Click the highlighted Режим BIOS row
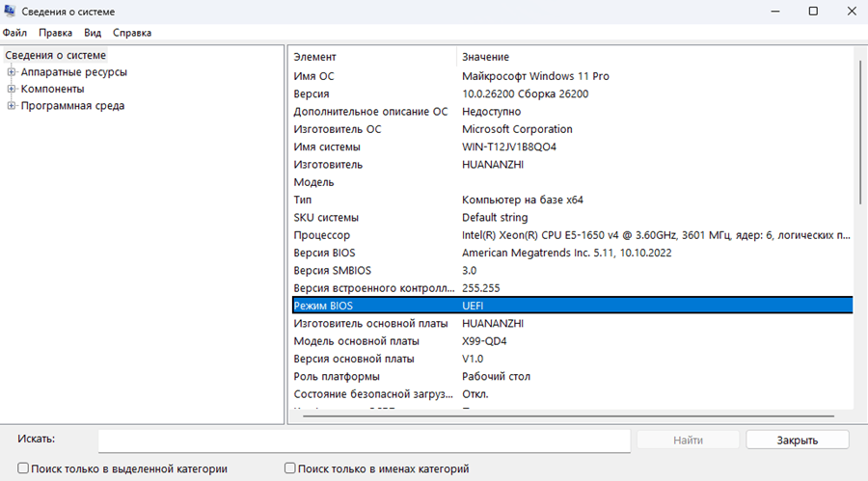Viewport: 868px width, 481px height. click(572, 306)
